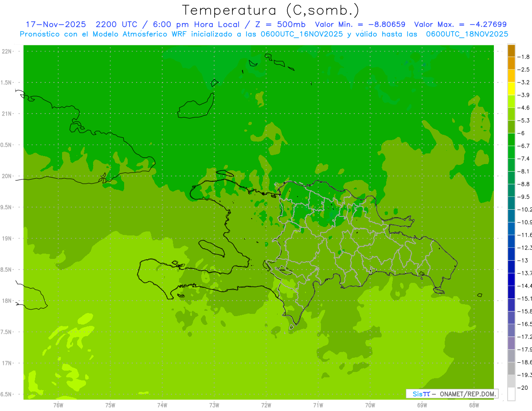The width and height of the screenshot is (532, 411).
Task: Click the 'Temperatura (C,somb.)' title
Action: [x=271, y=10]
